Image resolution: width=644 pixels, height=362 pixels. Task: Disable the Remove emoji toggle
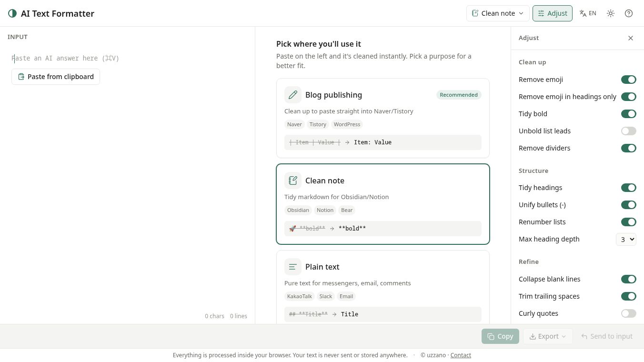coord(629,80)
